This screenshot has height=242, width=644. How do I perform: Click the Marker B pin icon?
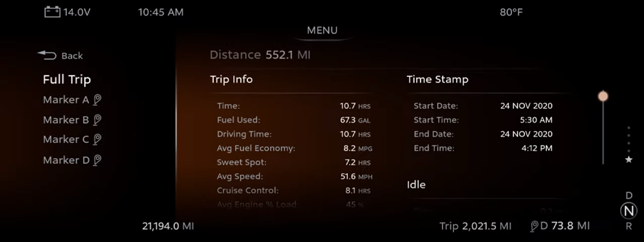point(97,120)
